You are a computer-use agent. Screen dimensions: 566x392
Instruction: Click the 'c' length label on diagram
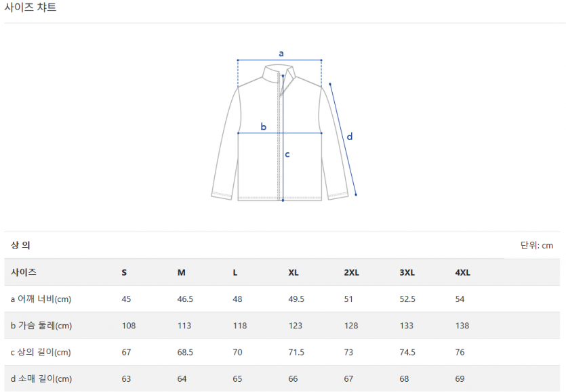(x=287, y=154)
